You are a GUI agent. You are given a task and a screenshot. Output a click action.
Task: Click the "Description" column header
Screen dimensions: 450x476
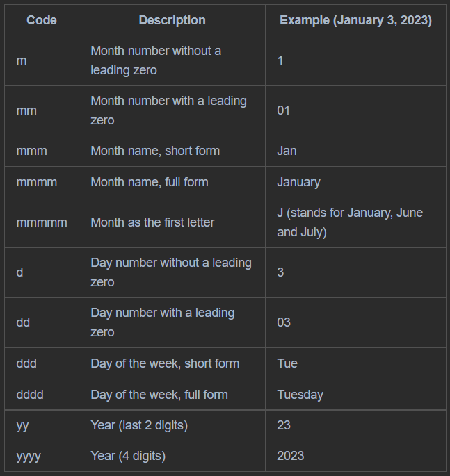(x=172, y=20)
